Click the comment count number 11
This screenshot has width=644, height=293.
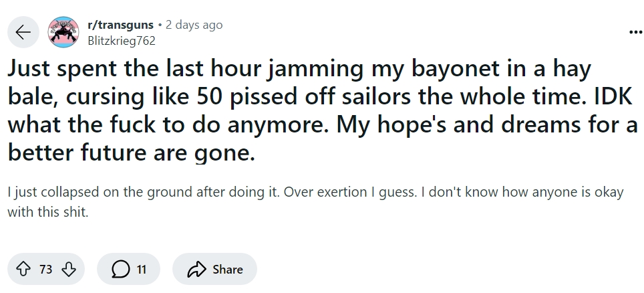[141, 270]
